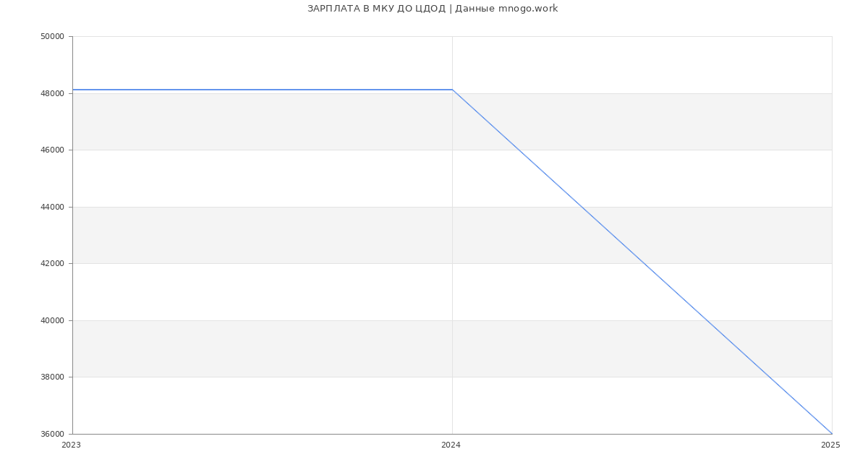Click the 2023 x-axis label
Screen dimensions: 868x470
pyautogui.click(x=71, y=445)
